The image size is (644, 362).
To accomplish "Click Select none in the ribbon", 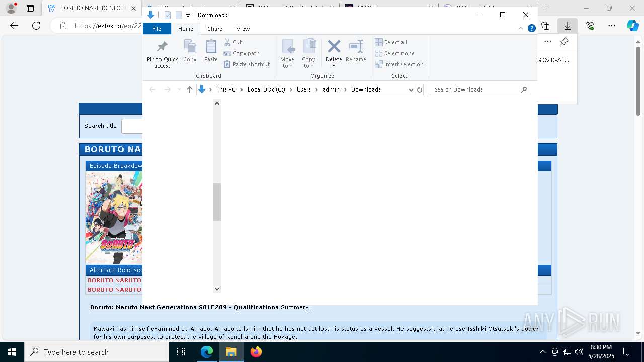I will [394, 53].
